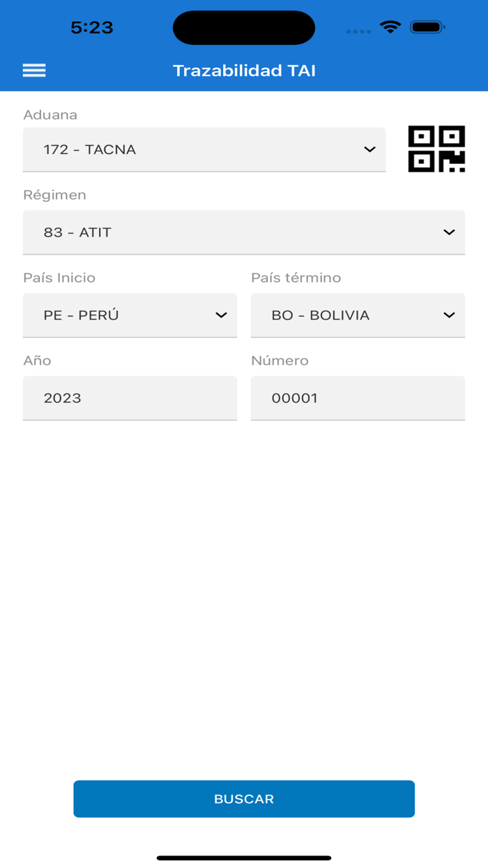Viewport: 488px width, 868px height.
Task: Tap the notch area pill at top
Action: [x=244, y=27]
